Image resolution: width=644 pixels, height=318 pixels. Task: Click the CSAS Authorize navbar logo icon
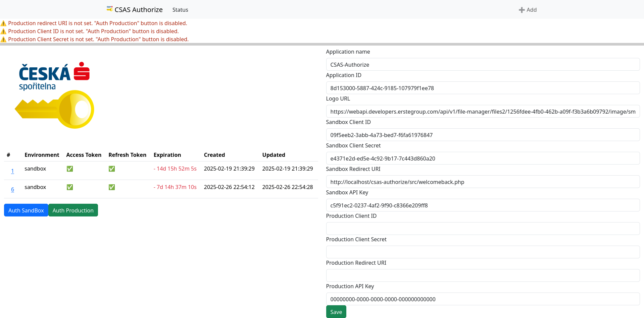[110, 9]
